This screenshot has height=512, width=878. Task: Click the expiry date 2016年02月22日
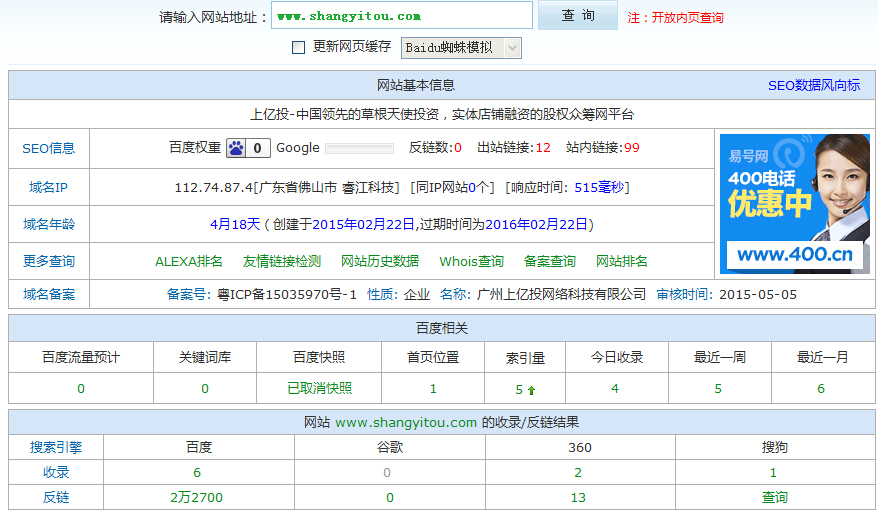[536, 225]
